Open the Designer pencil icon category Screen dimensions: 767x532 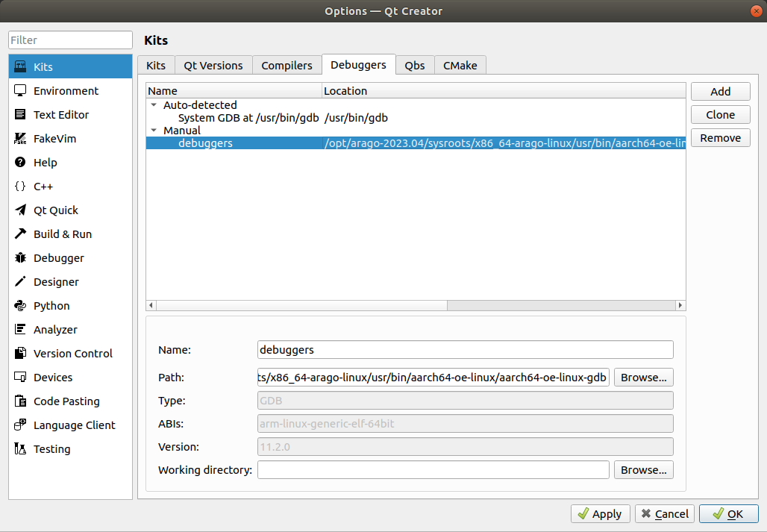tap(21, 282)
